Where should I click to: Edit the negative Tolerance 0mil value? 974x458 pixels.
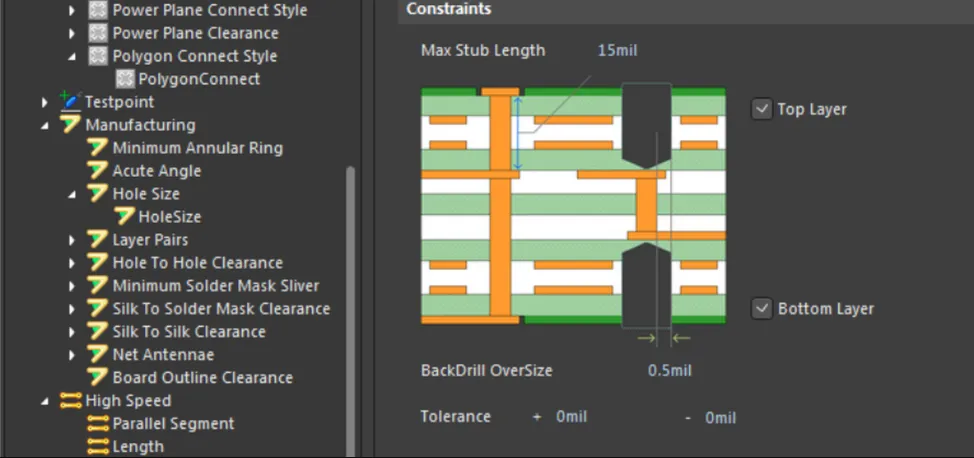721,418
